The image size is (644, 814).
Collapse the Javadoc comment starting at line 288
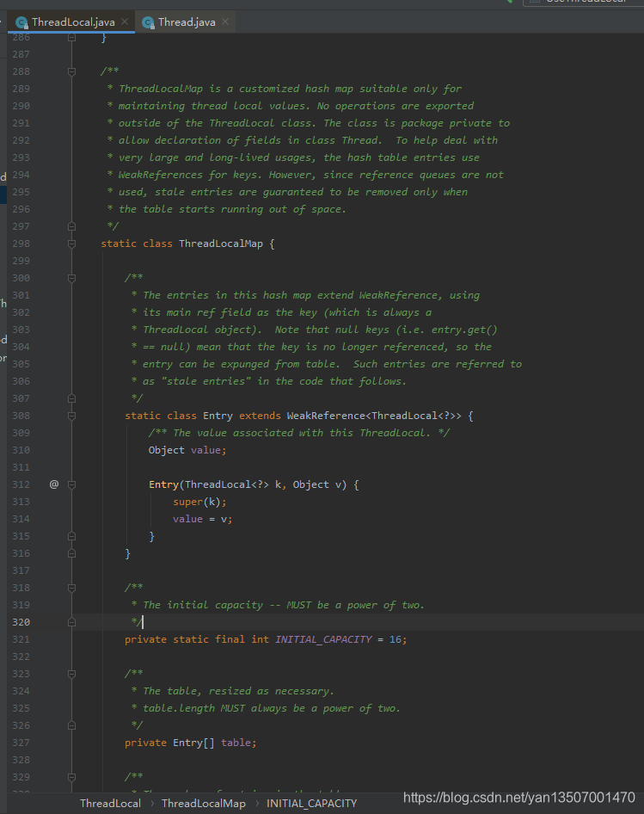point(71,71)
